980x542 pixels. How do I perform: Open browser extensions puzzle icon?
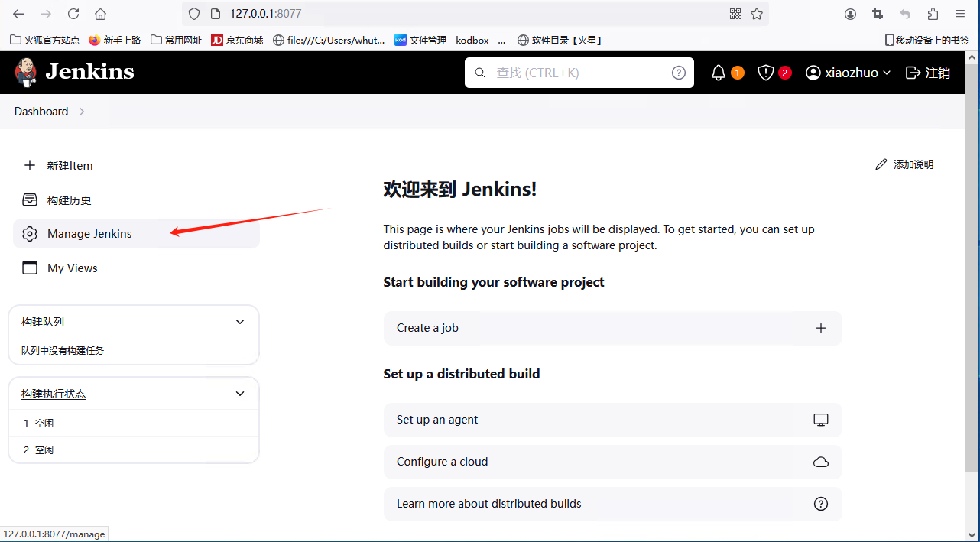pos(933,14)
